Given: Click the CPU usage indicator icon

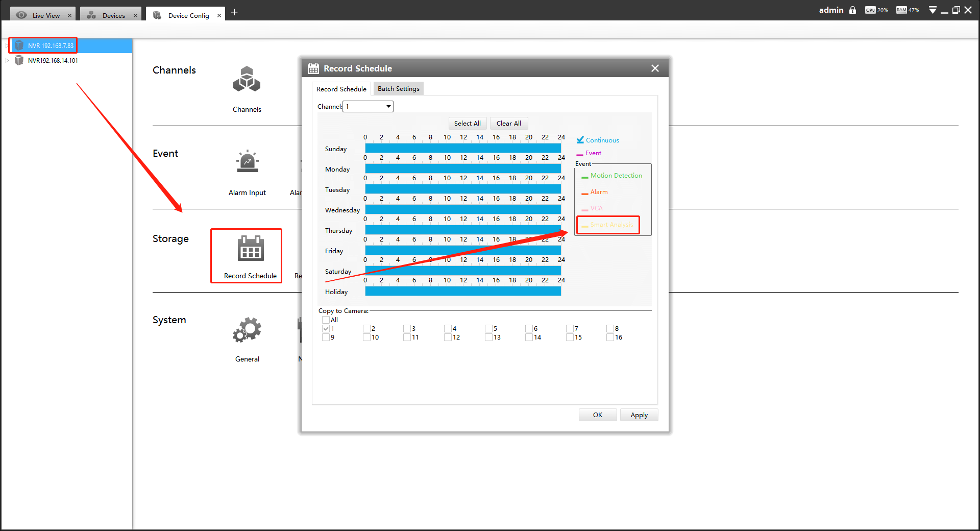Looking at the screenshot, I should pos(870,10).
